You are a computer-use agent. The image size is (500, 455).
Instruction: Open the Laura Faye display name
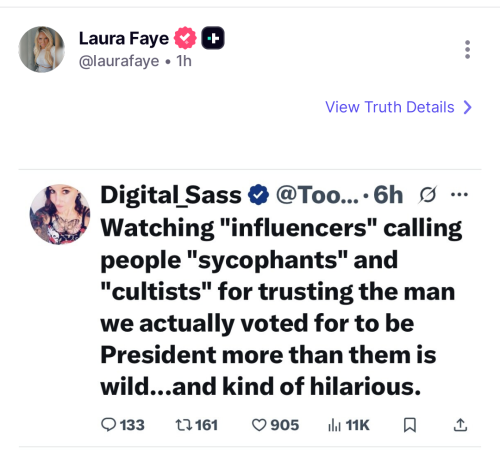[124, 38]
